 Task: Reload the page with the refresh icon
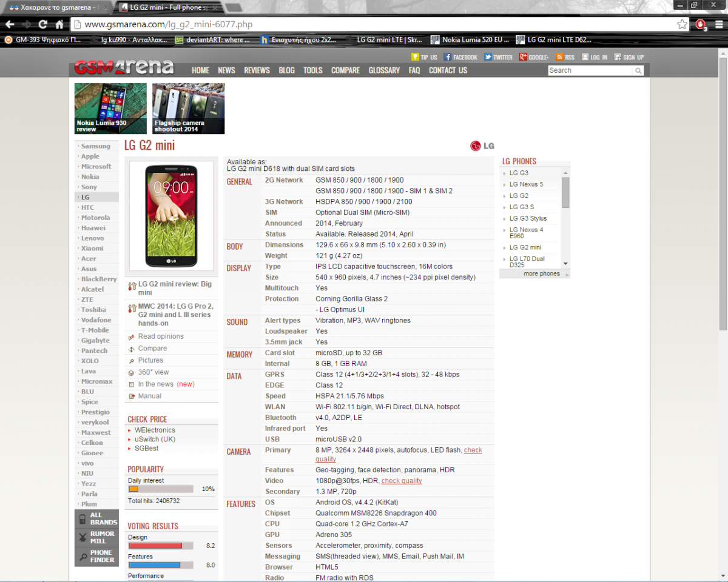pyautogui.click(x=42, y=24)
